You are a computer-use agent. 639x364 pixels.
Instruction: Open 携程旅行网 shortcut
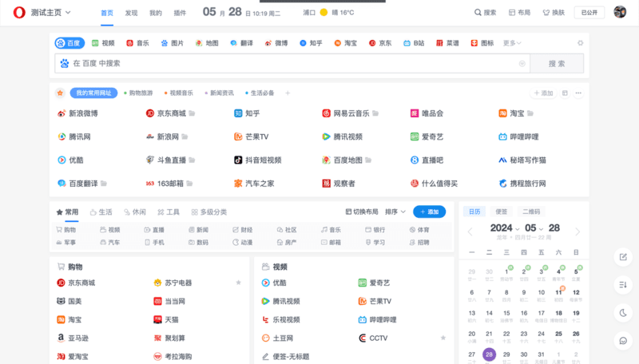(x=522, y=184)
